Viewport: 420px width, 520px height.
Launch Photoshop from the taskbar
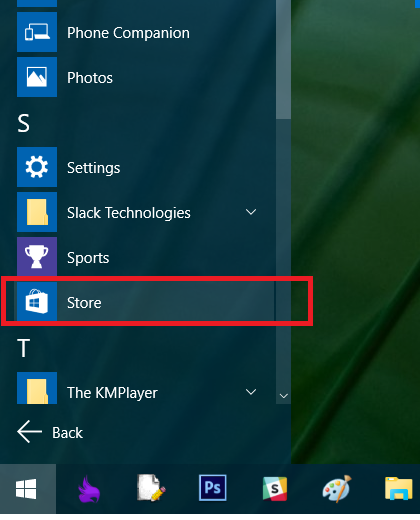[x=213, y=488]
